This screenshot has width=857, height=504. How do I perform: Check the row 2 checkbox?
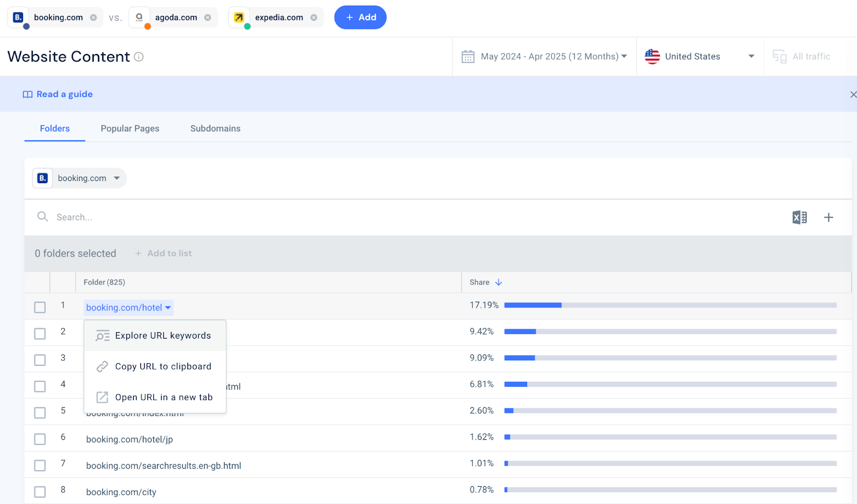[x=40, y=334]
